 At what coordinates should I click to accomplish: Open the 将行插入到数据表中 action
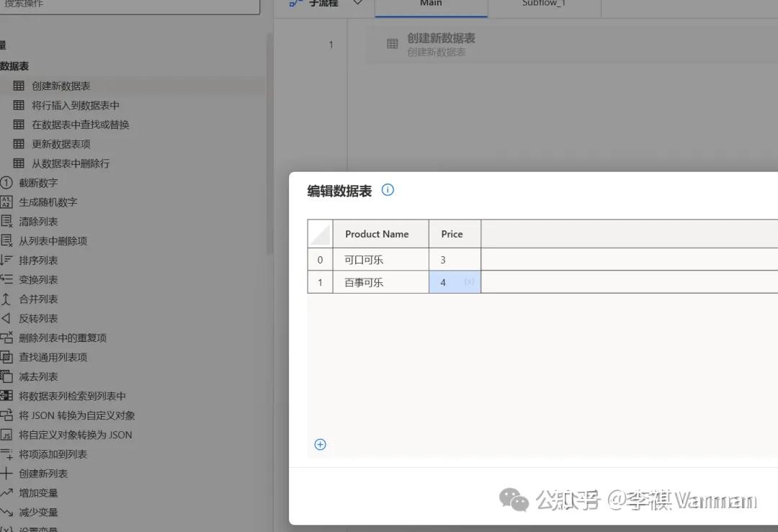[x=75, y=105]
